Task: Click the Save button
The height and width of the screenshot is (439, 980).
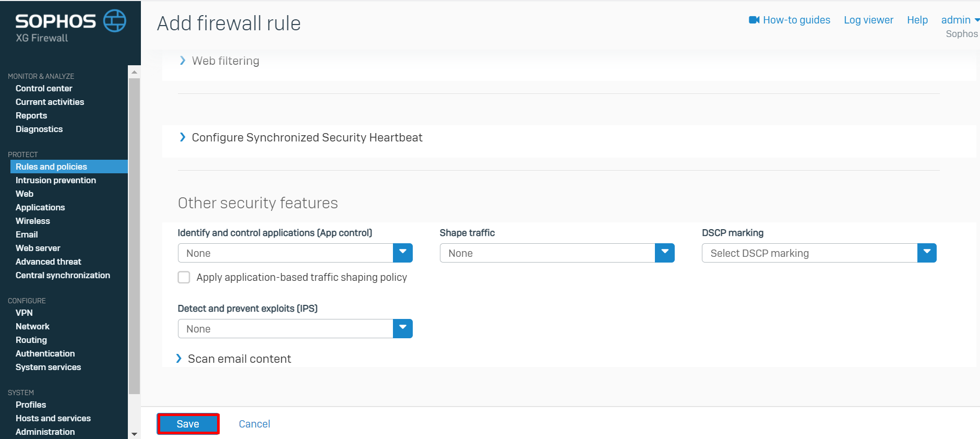Action: pyautogui.click(x=188, y=424)
